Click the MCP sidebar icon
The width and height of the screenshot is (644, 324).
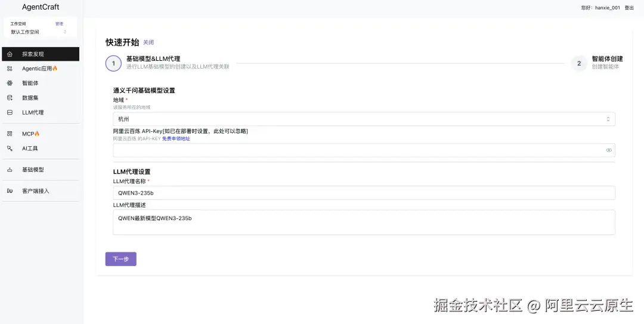[10, 134]
